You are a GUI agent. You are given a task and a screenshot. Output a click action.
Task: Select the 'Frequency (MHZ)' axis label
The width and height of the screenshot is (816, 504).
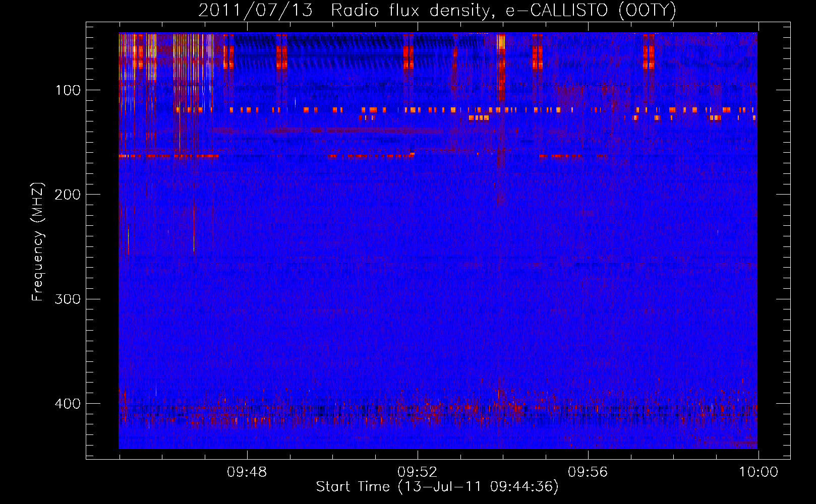click(38, 242)
